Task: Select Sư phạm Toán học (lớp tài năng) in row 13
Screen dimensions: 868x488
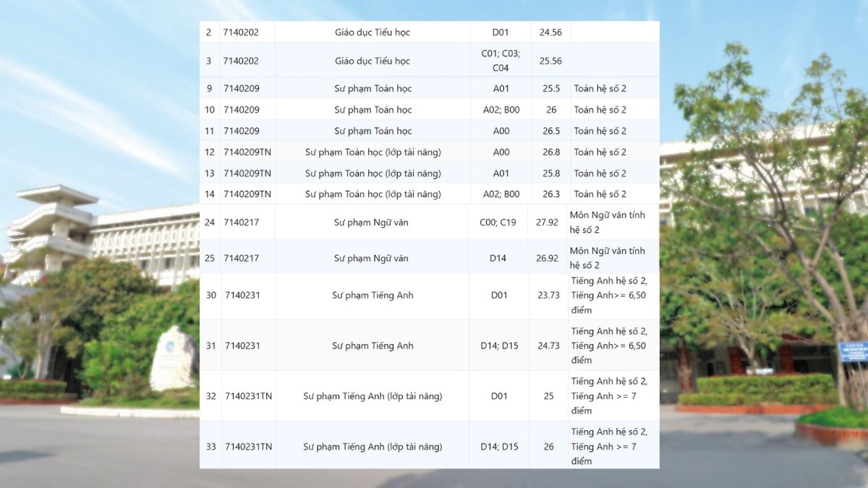Action: tap(373, 174)
